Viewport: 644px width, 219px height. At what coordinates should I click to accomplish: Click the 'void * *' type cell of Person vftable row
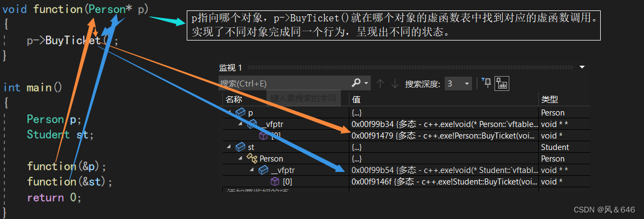(x=554, y=124)
